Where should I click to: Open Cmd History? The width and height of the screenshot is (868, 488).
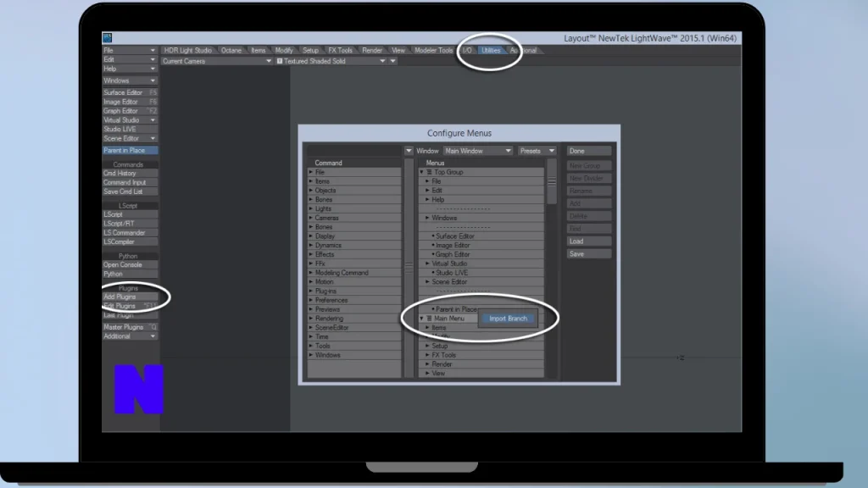coord(130,173)
